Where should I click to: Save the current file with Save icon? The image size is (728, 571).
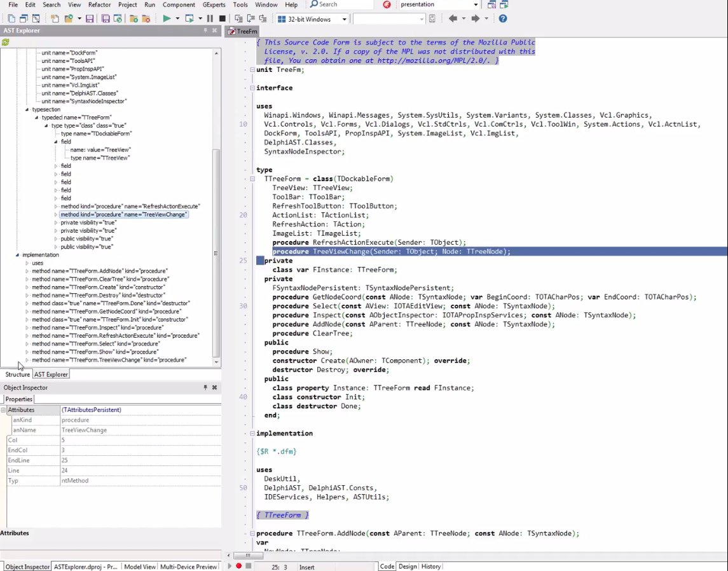point(90,18)
